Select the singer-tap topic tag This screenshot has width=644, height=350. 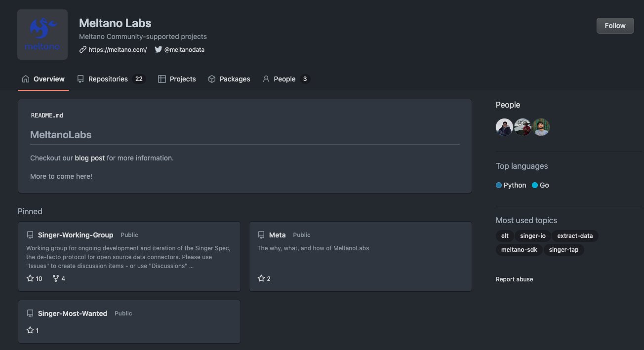tap(563, 250)
